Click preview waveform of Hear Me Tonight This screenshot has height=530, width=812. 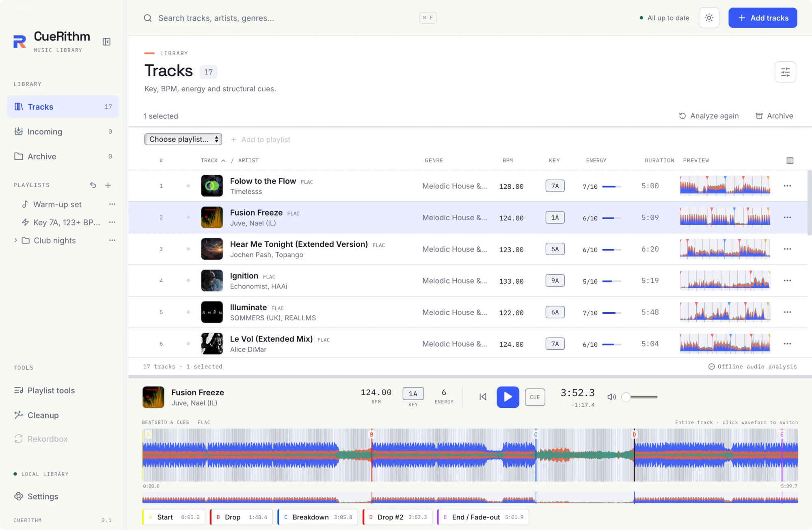(x=725, y=249)
